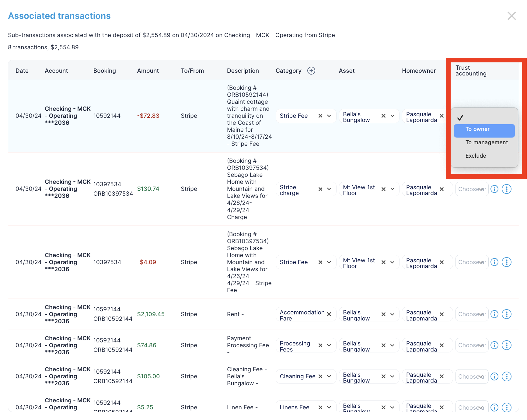Click the Date column header
527x420 pixels.
(x=22, y=71)
